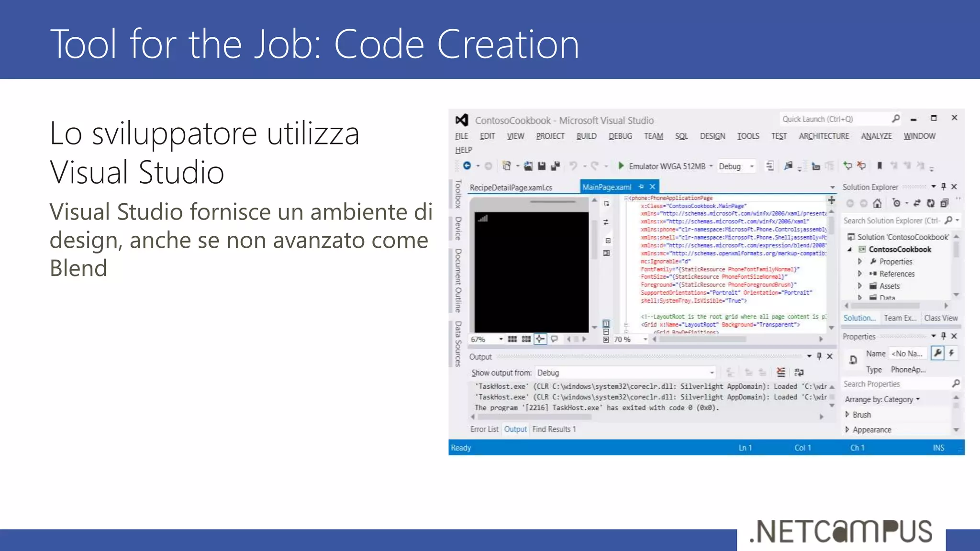Start debugging with the green play icon
Screen dimensions: 980x551
621,165
